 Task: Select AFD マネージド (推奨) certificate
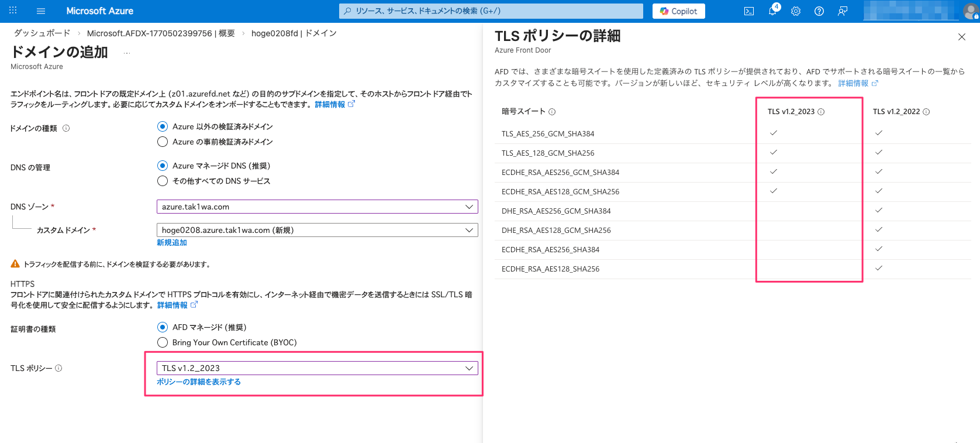tap(202, 327)
